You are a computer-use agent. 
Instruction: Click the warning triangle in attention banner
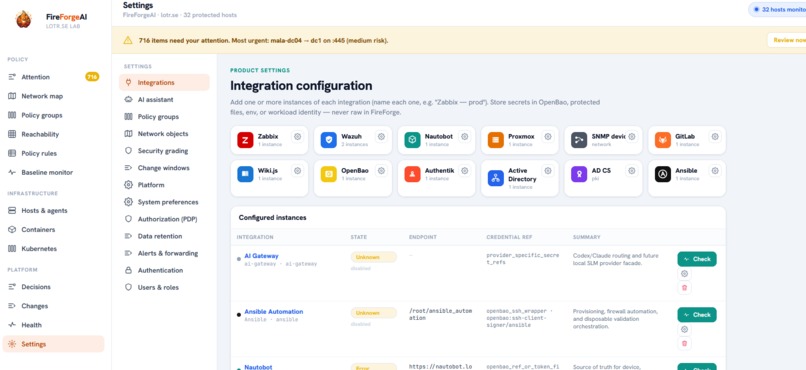[128, 40]
